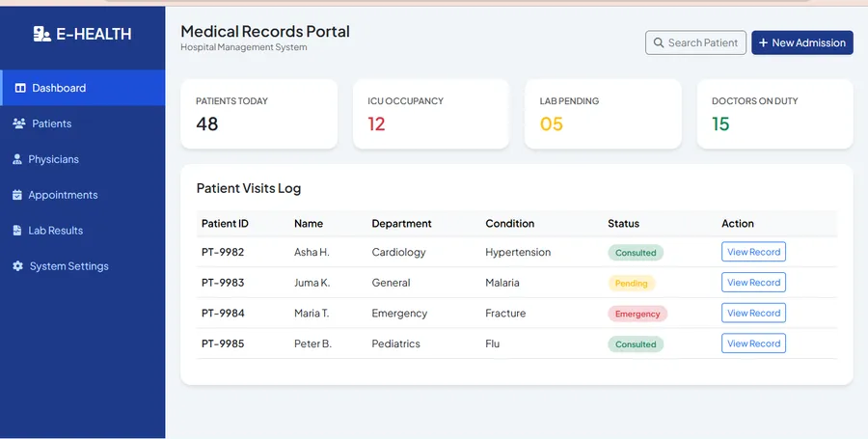Click the doctors on duty value 15

pos(720,123)
